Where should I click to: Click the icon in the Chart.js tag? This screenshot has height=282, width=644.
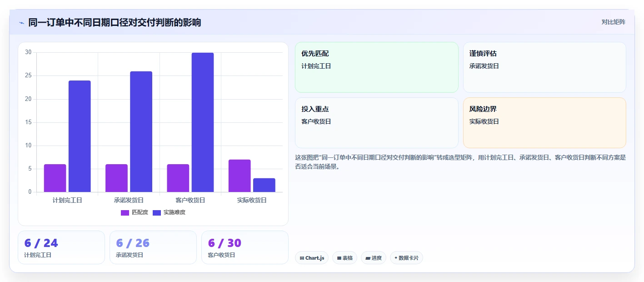click(302, 258)
